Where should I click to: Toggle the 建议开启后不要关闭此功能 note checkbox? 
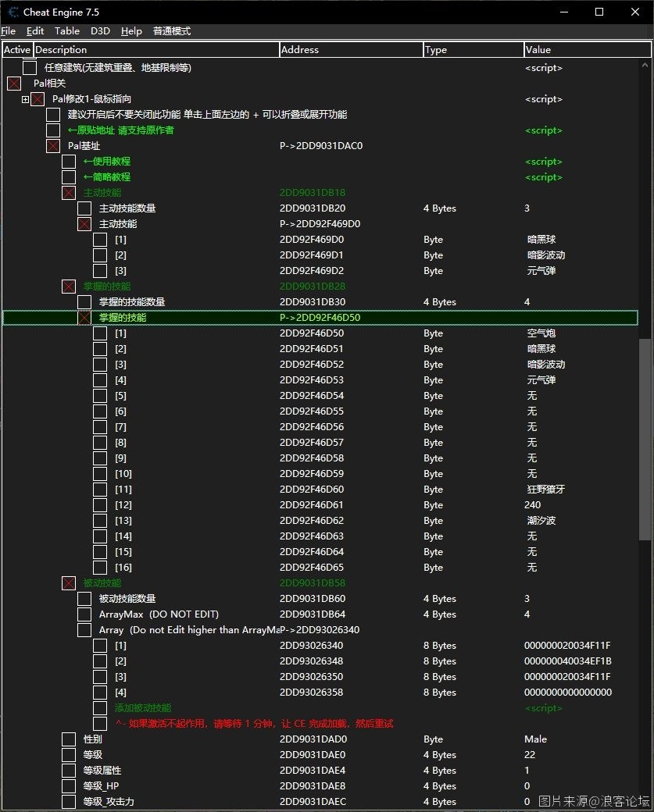53,115
